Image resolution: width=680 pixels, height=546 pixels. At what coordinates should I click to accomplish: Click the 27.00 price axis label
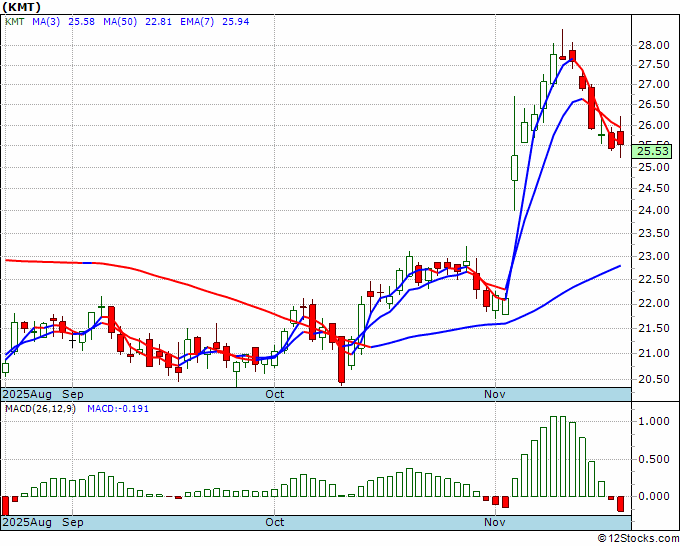pyautogui.click(x=654, y=85)
